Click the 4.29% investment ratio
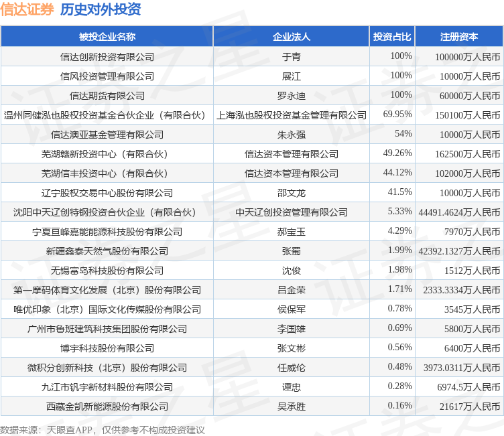504x436 pixels. [399, 230]
